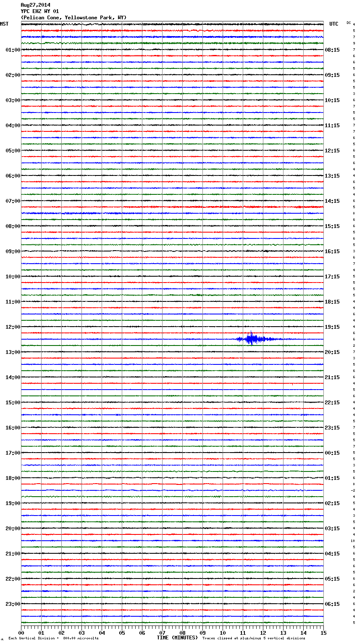Viewport: 357px width, 644px height.
Task: Click the 23:00 MST hour label
Action: (x=13, y=604)
